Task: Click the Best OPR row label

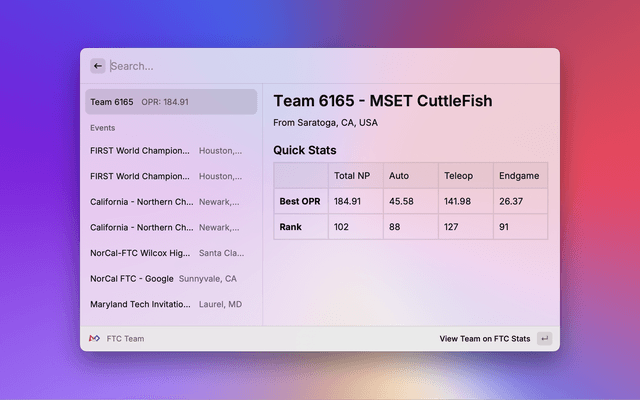Action: [301, 201]
